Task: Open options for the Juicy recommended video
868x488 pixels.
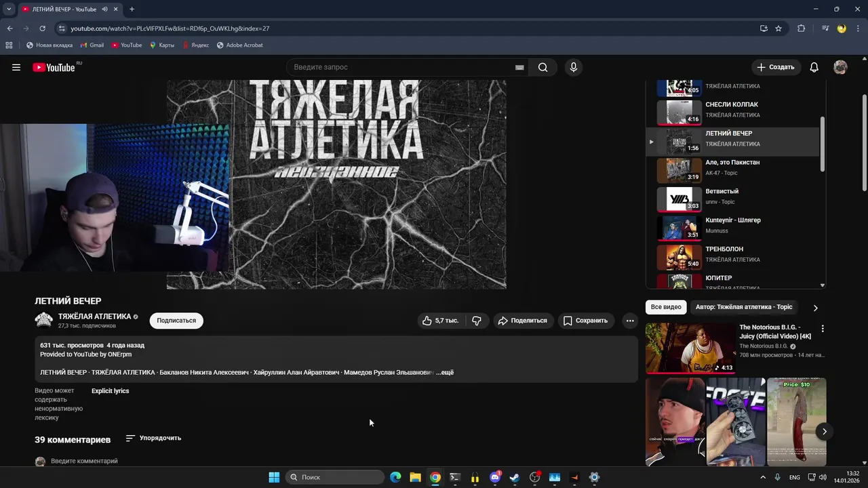Action: click(x=823, y=329)
